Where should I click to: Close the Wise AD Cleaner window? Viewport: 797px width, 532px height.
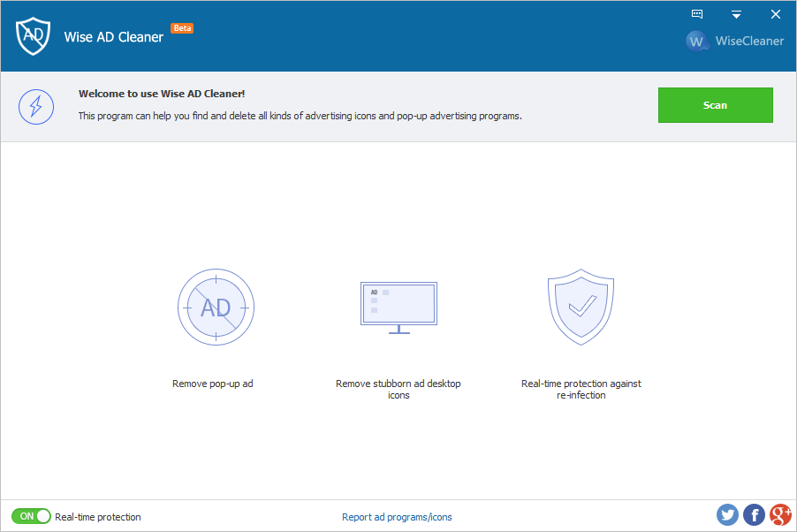(775, 14)
